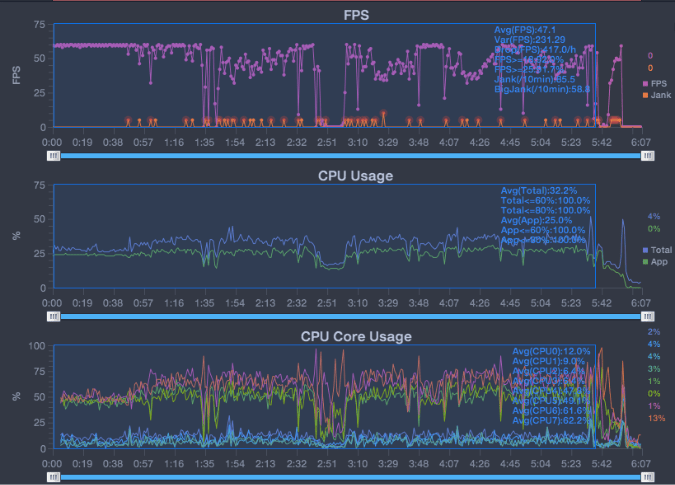Image resolution: width=675 pixels, height=485 pixels.
Task: Click the Avg(FPS) statistics overlay
Action: [x=529, y=30]
